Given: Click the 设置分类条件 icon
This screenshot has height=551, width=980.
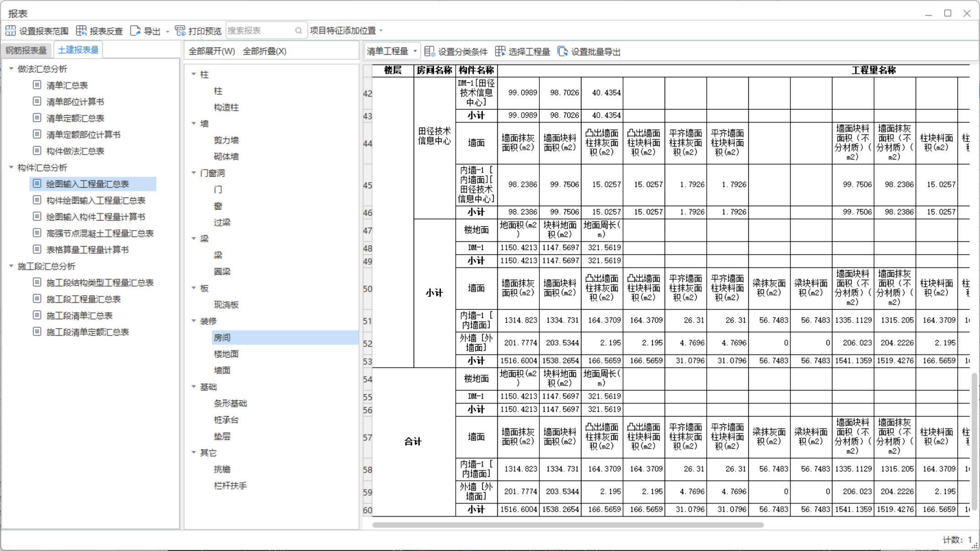Looking at the screenshot, I should [429, 51].
